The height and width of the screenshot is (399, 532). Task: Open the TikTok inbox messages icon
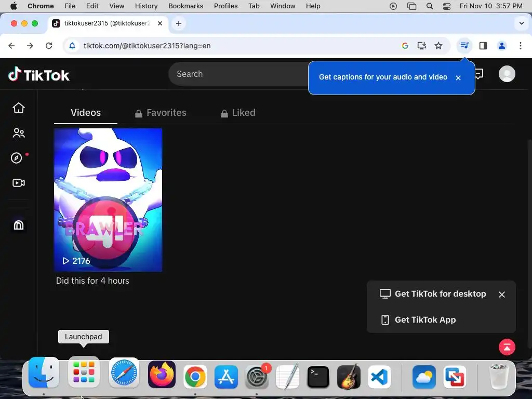tap(478, 74)
